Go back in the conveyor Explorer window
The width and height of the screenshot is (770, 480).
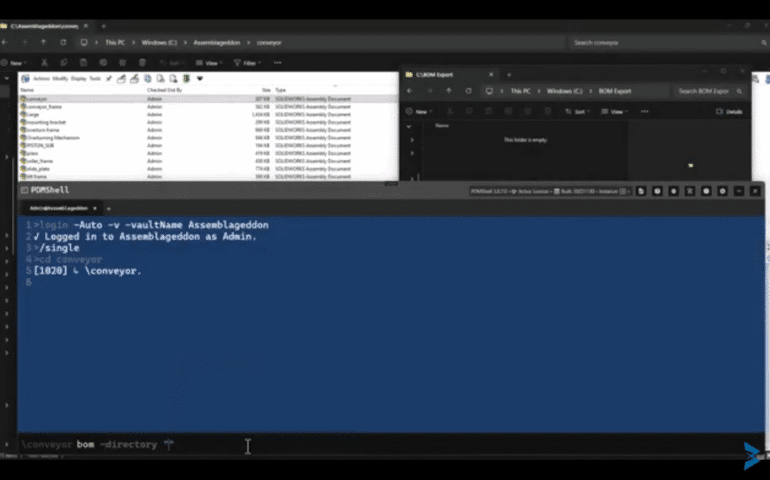(x=4, y=43)
